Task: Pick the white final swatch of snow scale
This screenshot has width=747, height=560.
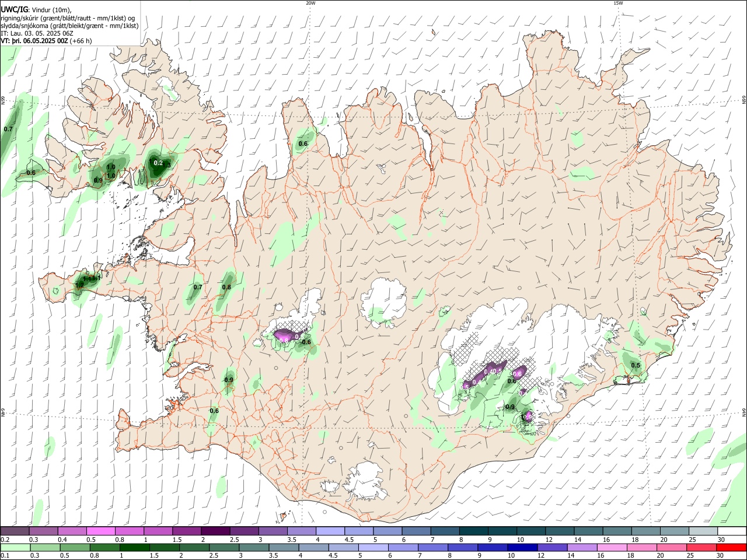Action: (732, 531)
